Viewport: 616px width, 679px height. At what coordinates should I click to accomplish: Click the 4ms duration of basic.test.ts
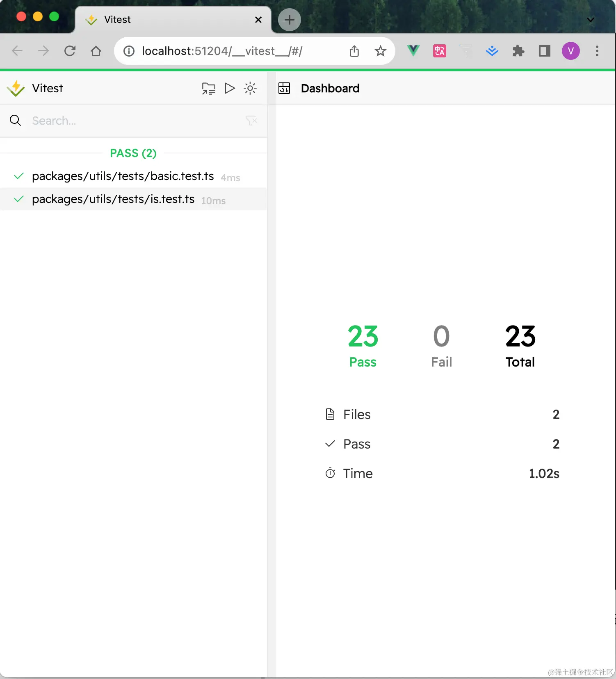230,178
